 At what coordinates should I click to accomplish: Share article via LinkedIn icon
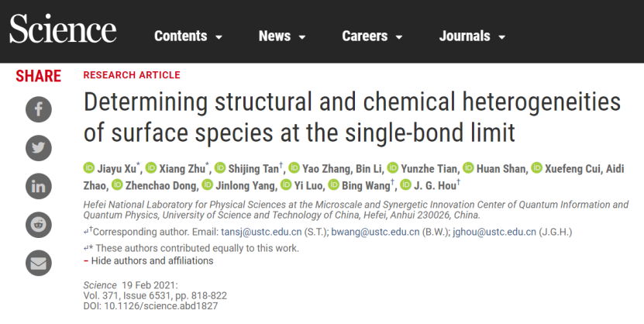(x=39, y=187)
